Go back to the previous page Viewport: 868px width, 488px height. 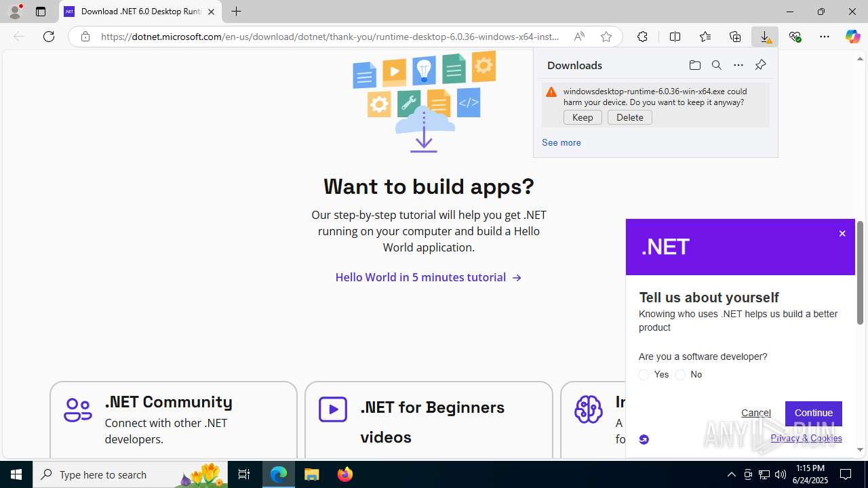point(19,37)
